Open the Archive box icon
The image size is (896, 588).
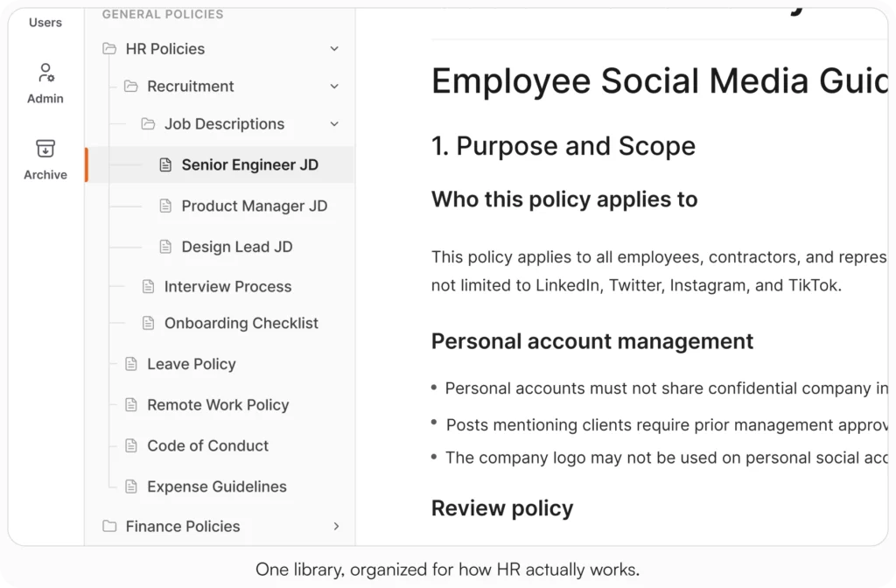click(45, 149)
